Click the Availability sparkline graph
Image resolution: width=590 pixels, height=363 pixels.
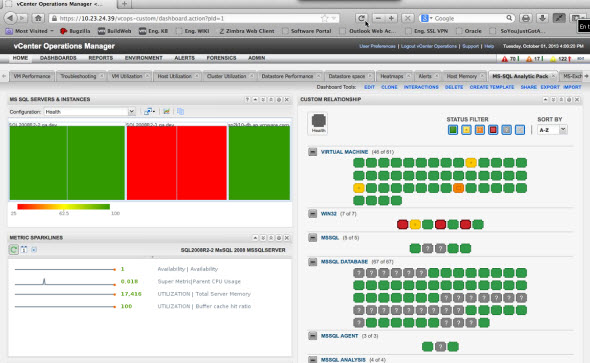pos(65,269)
